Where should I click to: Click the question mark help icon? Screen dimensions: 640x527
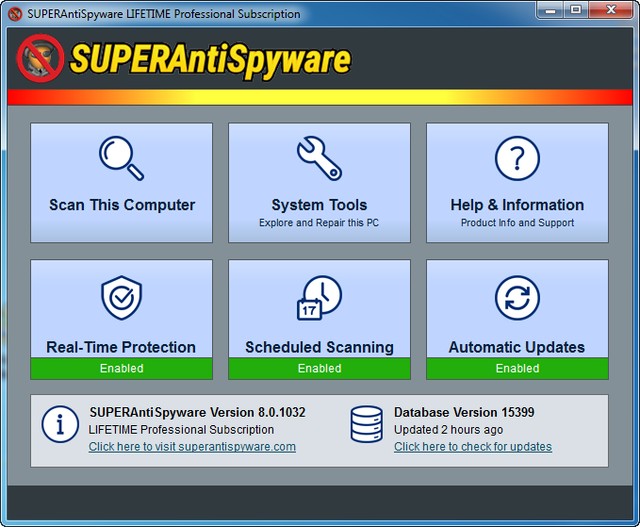pyautogui.click(x=517, y=159)
